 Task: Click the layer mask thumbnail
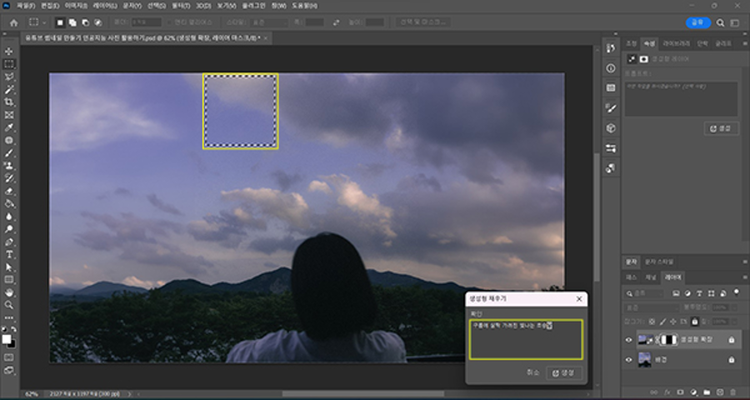point(670,340)
